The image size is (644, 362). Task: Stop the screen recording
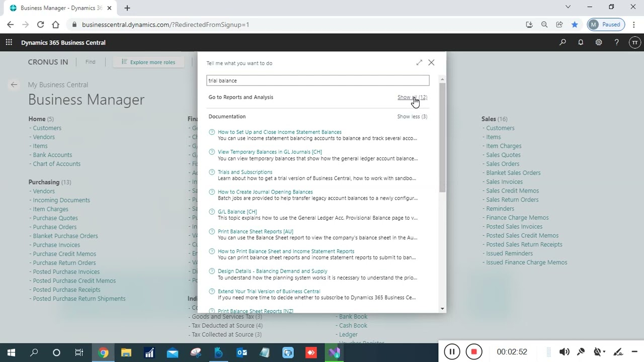473,352
